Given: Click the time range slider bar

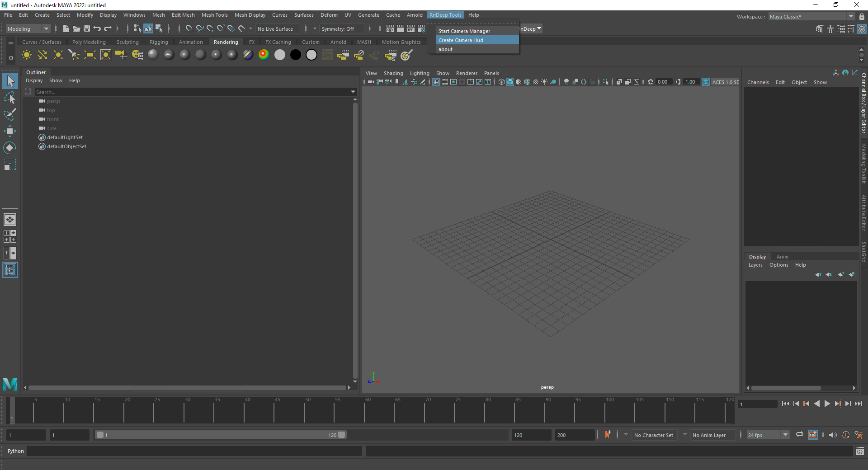Looking at the screenshot, I should 220,435.
